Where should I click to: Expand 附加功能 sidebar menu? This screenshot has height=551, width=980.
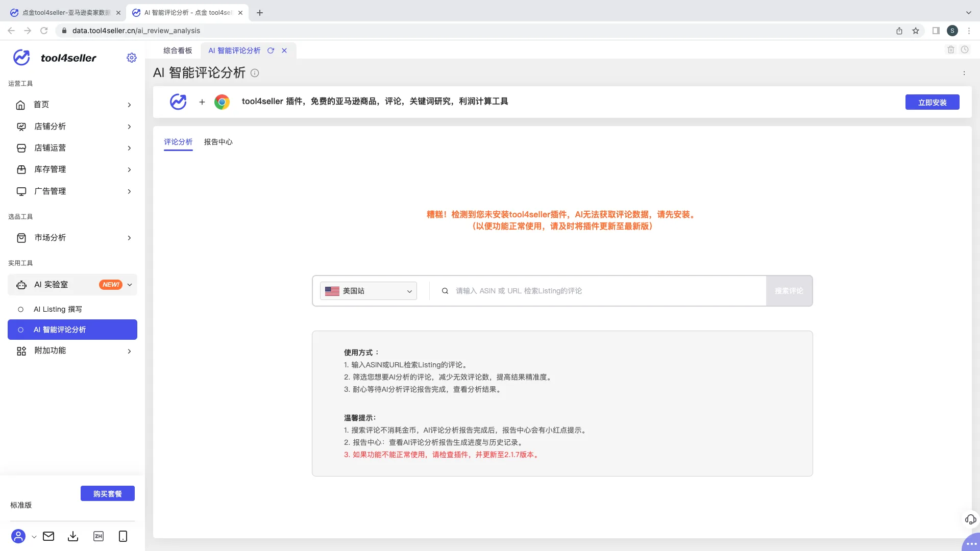point(72,351)
